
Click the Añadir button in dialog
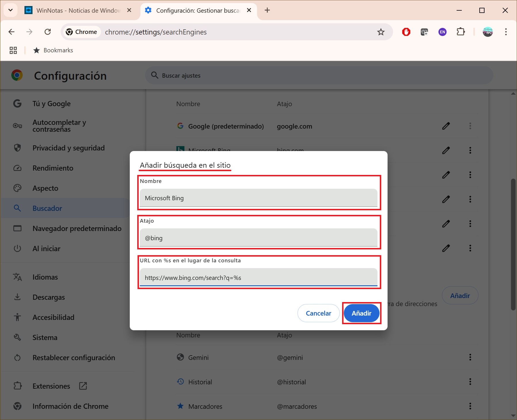pyautogui.click(x=361, y=313)
